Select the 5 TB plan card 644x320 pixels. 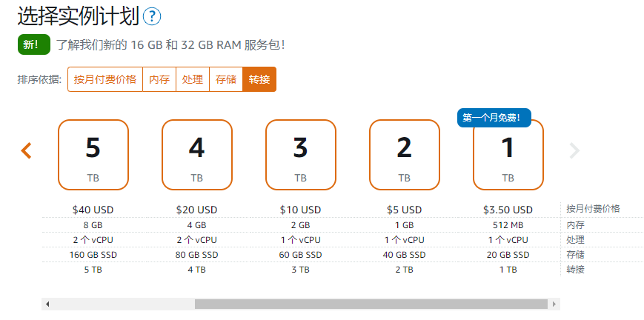(93, 155)
